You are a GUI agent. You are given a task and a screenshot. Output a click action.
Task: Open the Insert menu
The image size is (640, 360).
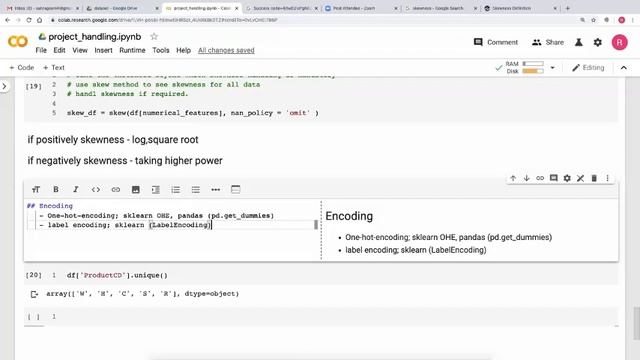[103, 50]
